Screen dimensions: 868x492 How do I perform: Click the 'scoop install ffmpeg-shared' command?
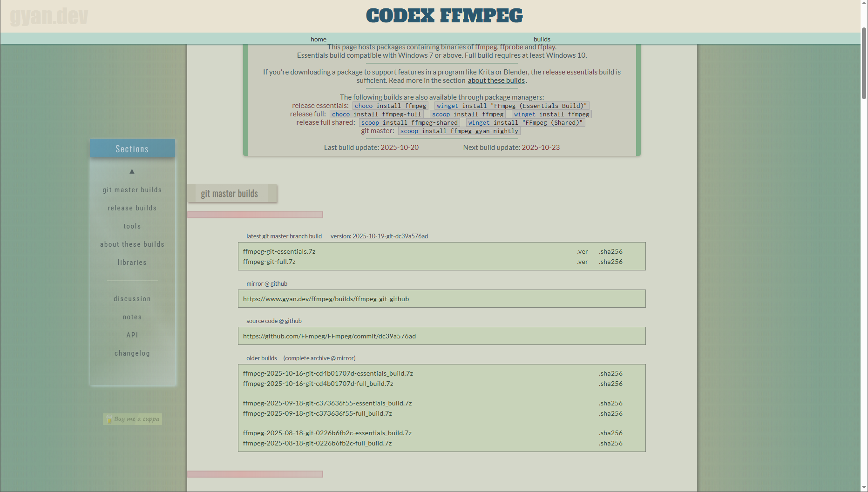(x=409, y=122)
